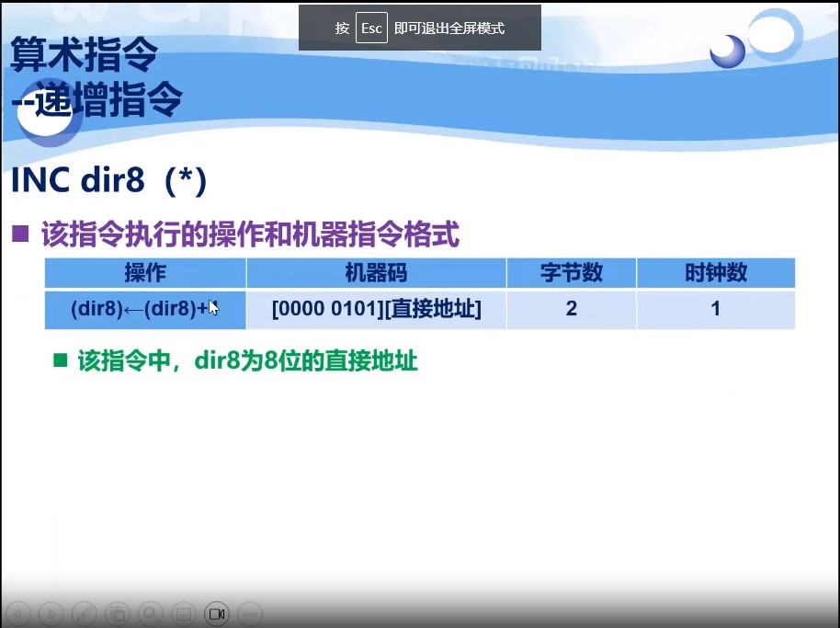
Task: Click the INC dir8 (*) heading
Action: pyautogui.click(x=108, y=180)
